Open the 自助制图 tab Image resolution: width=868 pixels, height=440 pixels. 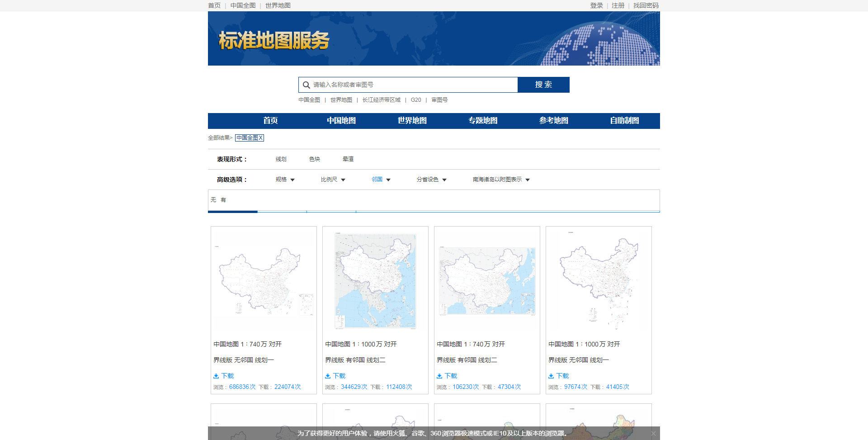point(625,121)
